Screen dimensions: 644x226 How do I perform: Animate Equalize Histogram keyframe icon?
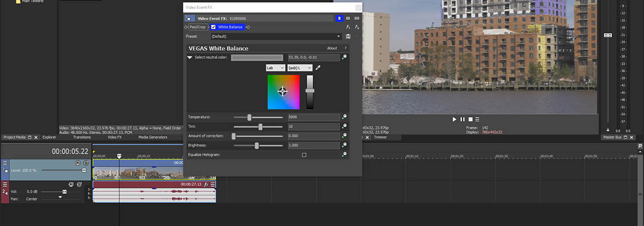coord(344,154)
